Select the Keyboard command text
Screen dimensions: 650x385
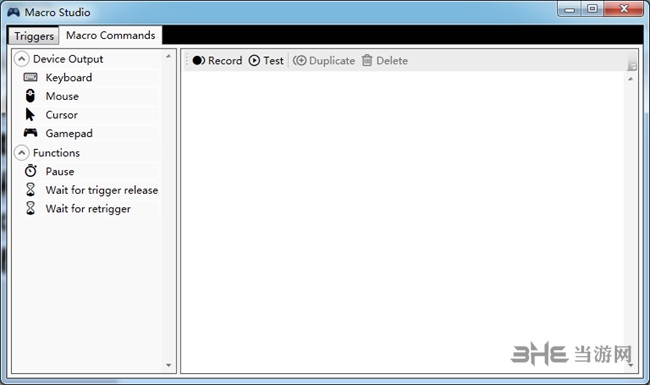69,77
